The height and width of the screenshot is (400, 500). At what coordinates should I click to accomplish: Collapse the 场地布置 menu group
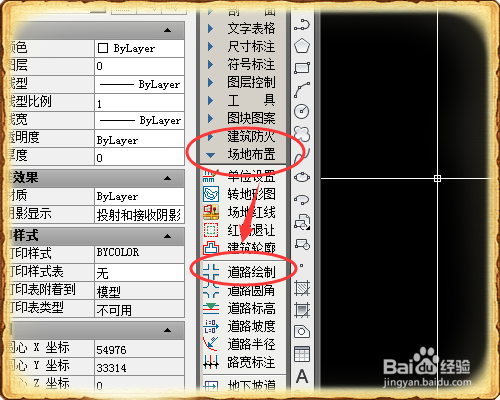point(210,155)
